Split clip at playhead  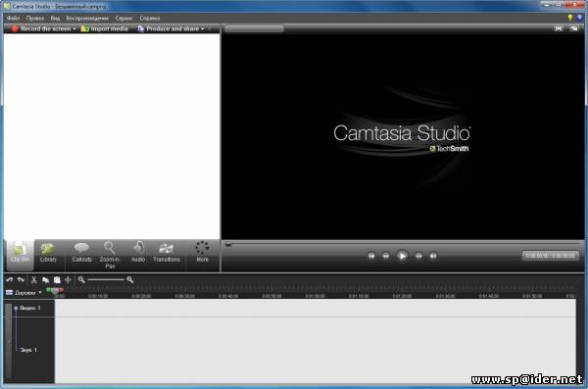[68, 280]
